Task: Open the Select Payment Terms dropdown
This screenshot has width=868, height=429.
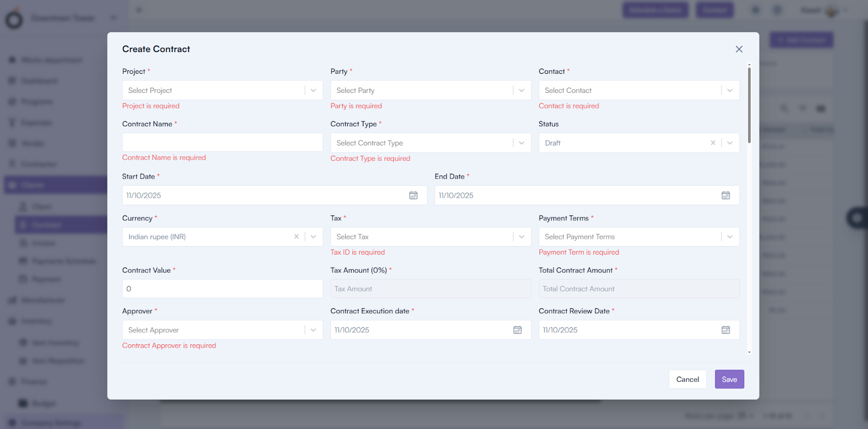Action: pos(730,237)
